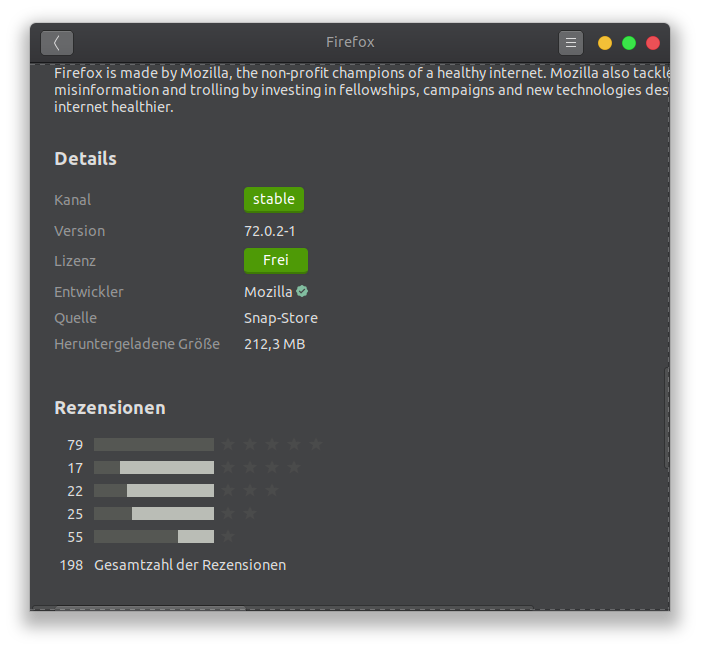Click the Lizenz label
The height and width of the screenshot is (650, 702).
tap(75, 261)
